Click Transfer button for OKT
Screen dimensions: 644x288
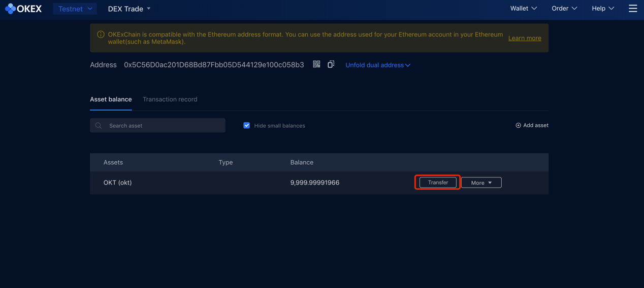tap(438, 183)
